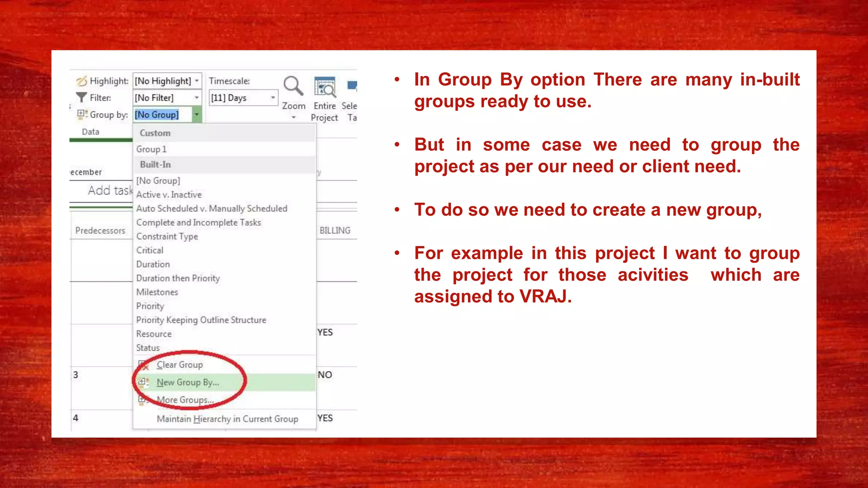Select Auto Scheduled v. Manually Scheduled
This screenshot has width=868, height=488.
coord(225,208)
